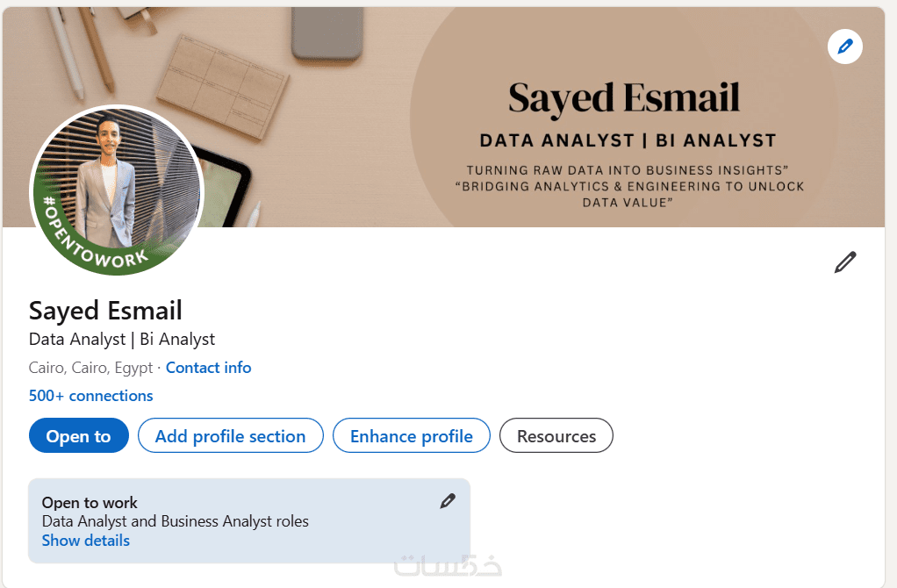This screenshot has height=588, width=897.
Task: Click the banner's Sayed Esmail title text
Action: (624, 97)
